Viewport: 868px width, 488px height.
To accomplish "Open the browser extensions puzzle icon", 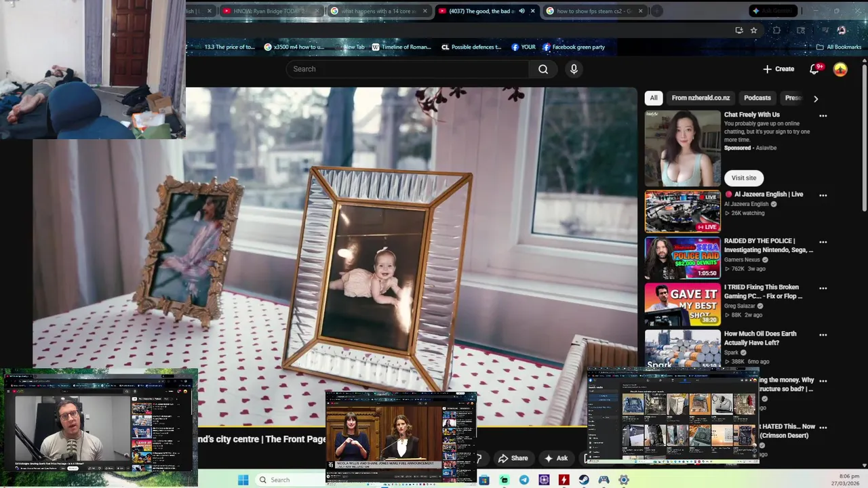I will coord(777,30).
